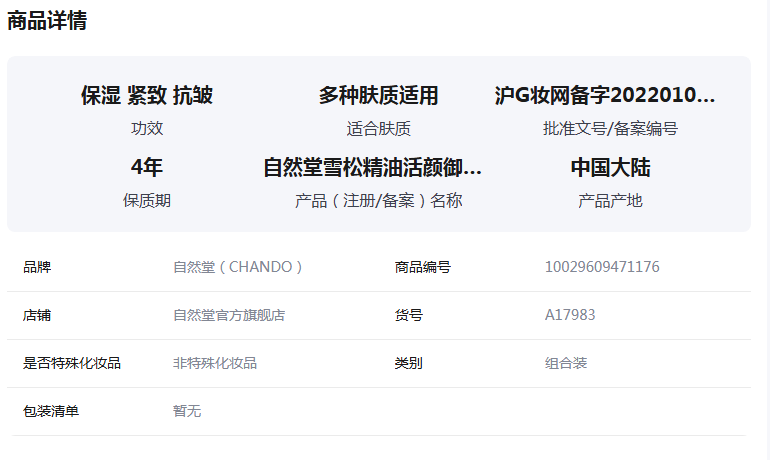Image resolution: width=770 pixels, height=460 pixels.
Task: Select the 保湿 紧致 抗皱 efficacy value
Action: point(146,95)
